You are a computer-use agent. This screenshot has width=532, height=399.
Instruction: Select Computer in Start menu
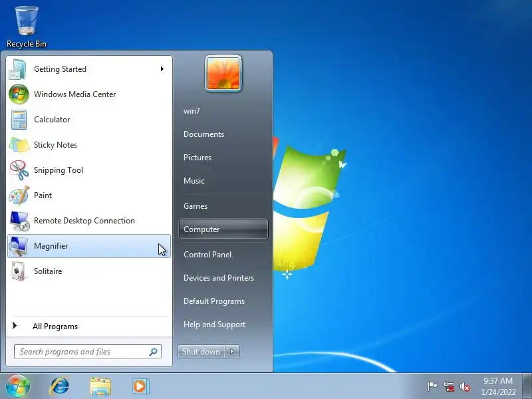pos(223,229)
